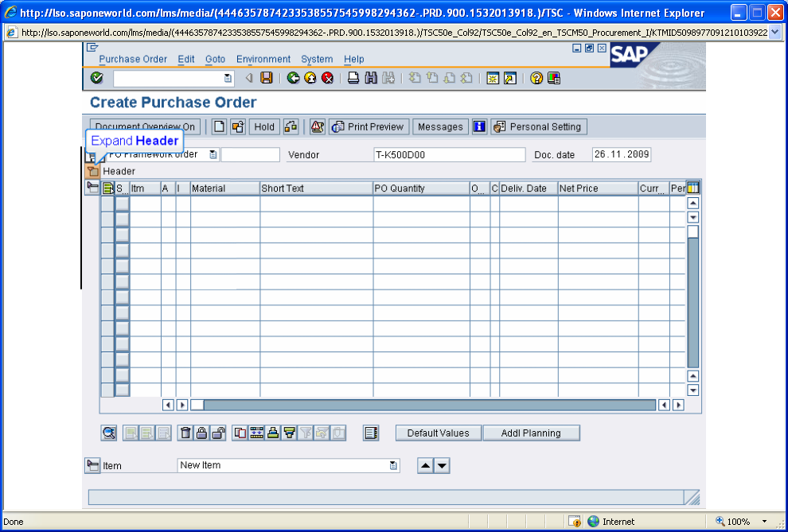Open Customize Local Layout icon
The image size is (788, 532).
pos(554,78)
